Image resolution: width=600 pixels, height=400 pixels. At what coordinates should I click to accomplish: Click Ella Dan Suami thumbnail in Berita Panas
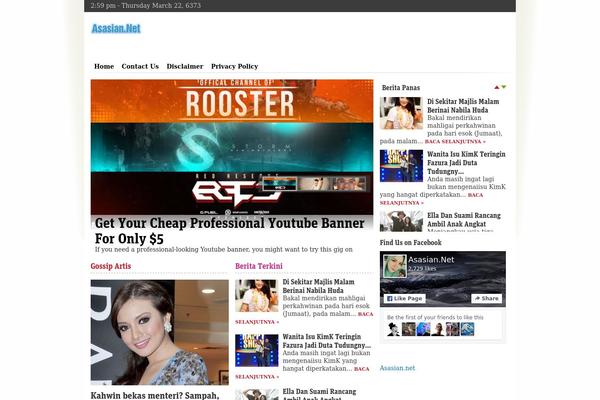[401, 221]
